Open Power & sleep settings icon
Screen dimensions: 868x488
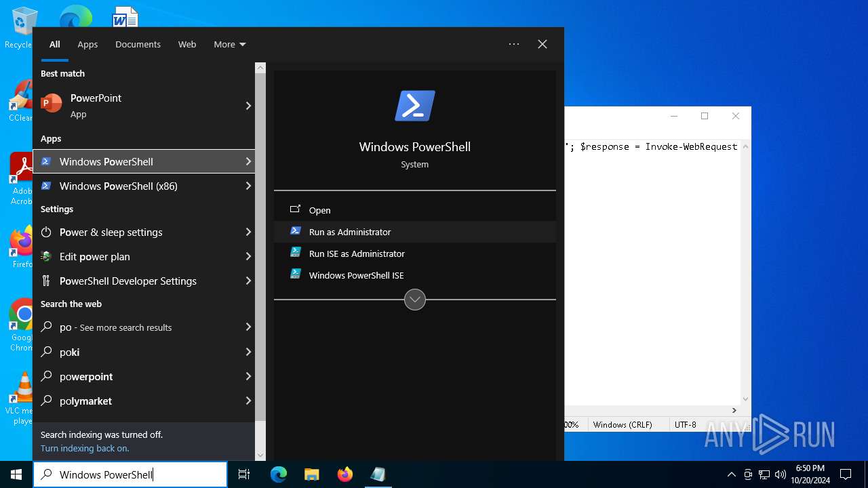[x=46, y=232]
